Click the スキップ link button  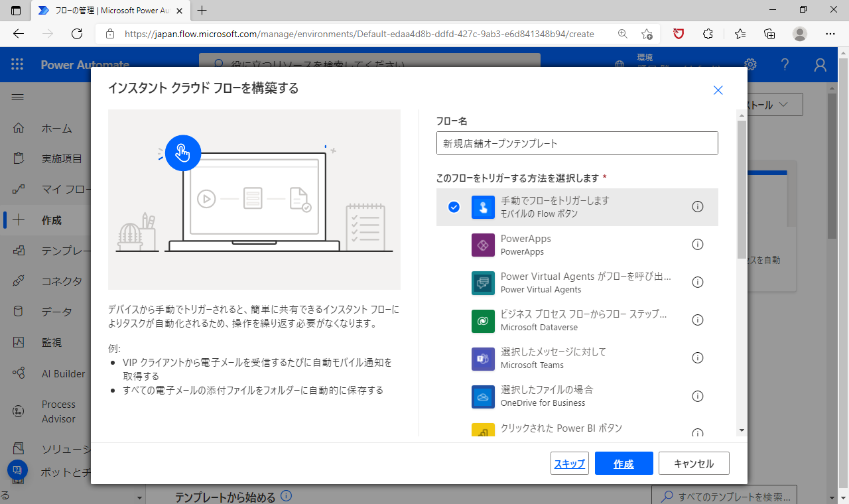click(570, 464)
